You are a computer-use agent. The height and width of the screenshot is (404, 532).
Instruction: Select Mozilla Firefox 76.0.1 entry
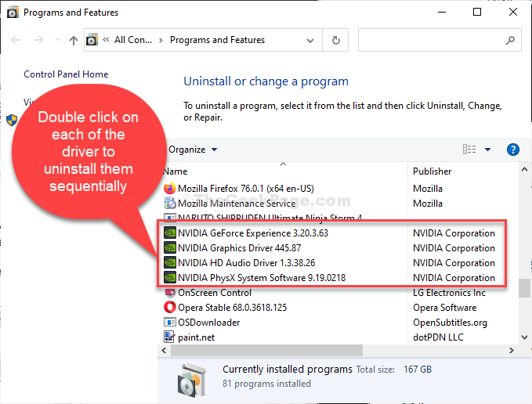[246, 189]
